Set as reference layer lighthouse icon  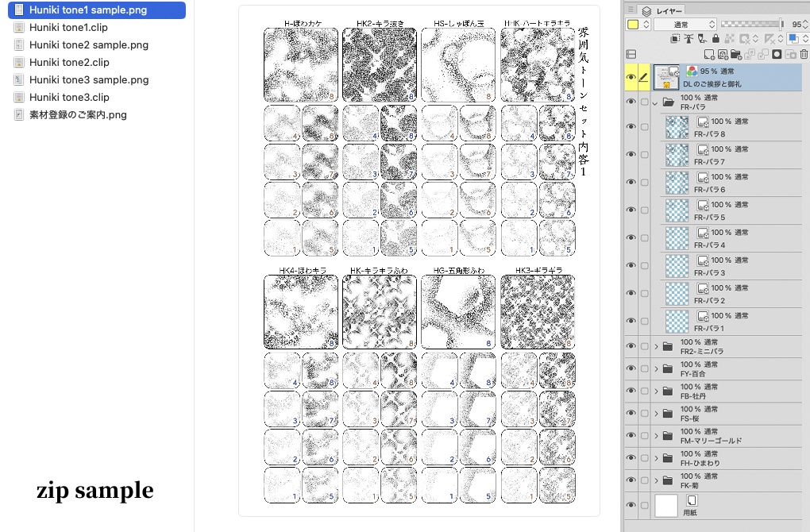688,39
